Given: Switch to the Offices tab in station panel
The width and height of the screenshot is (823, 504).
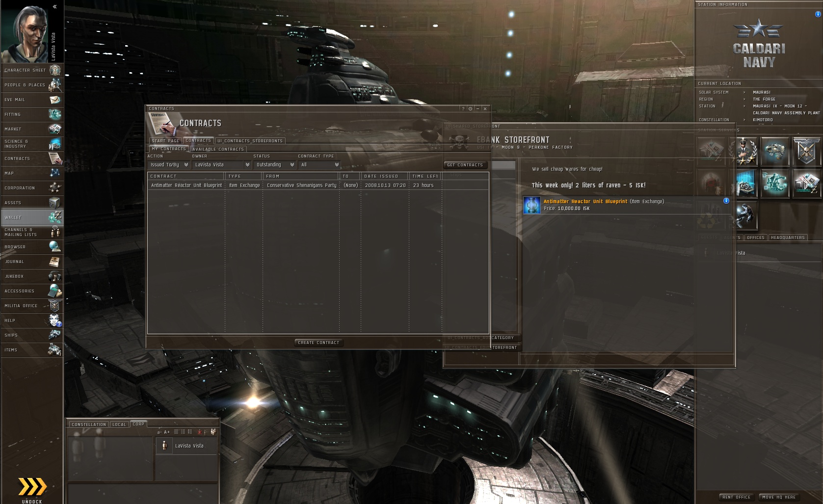Looking at the screenshot, I should (x=756, y=238).
